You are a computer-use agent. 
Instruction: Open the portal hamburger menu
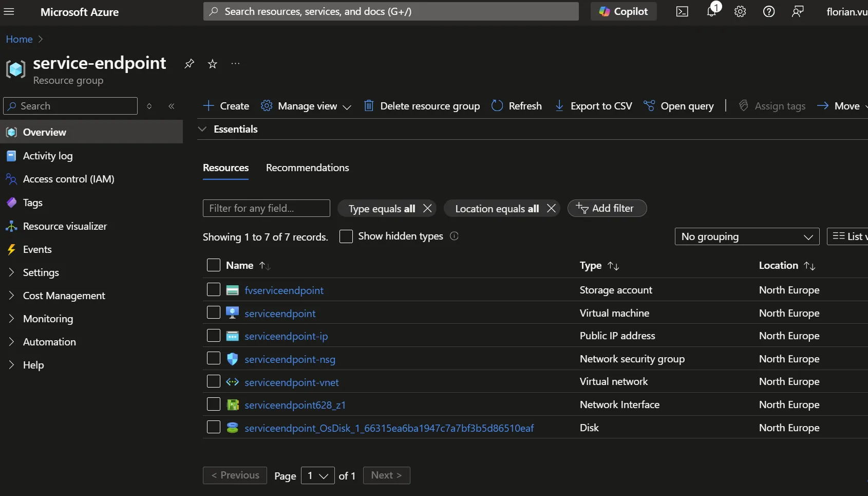click(x=9, y=11)
